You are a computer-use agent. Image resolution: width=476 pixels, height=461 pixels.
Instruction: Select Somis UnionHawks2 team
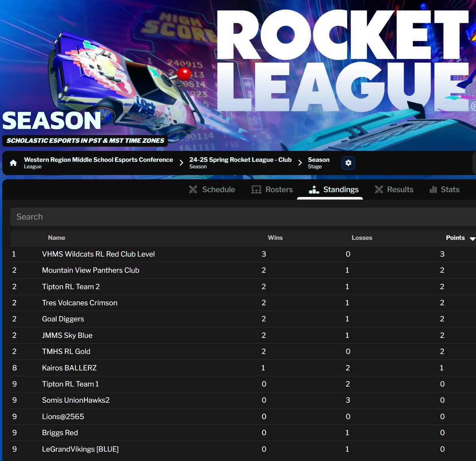pos(76,400)
